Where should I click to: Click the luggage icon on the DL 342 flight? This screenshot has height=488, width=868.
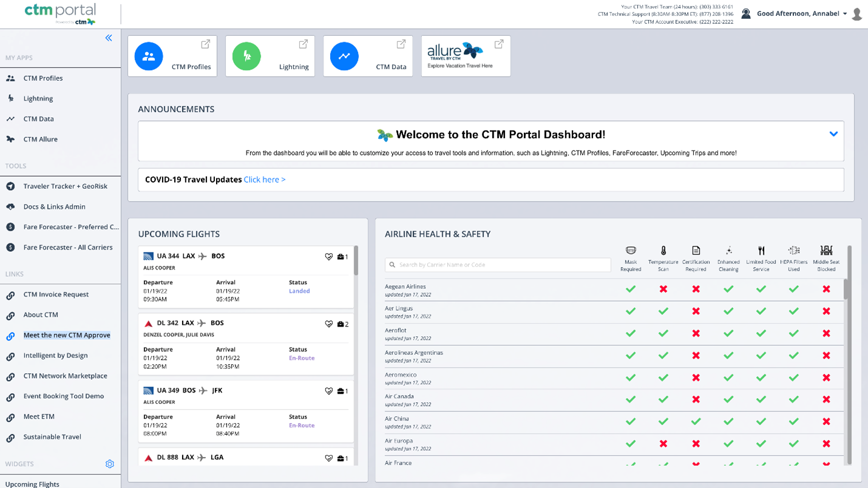pyautogui.click(x=341, y=324)
